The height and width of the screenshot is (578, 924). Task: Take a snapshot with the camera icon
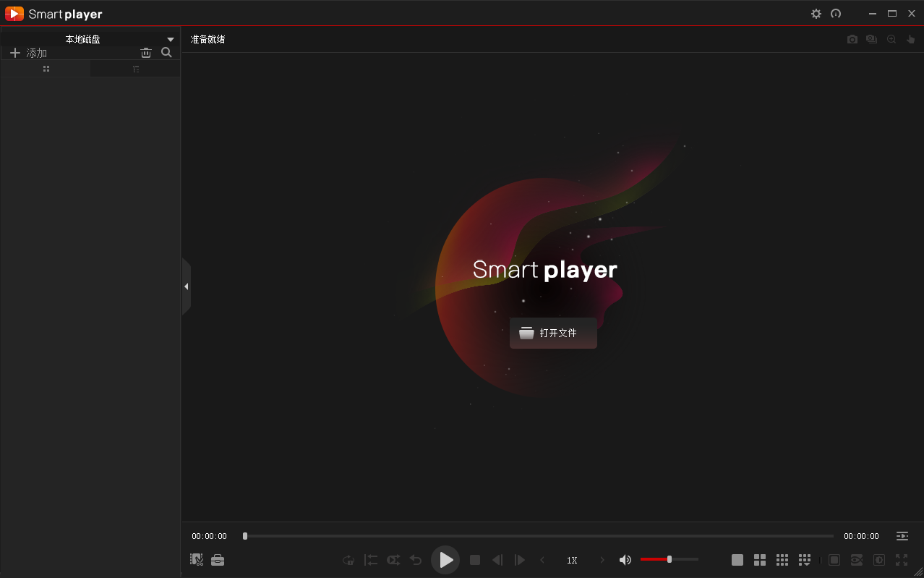click(x=852, y=40)
